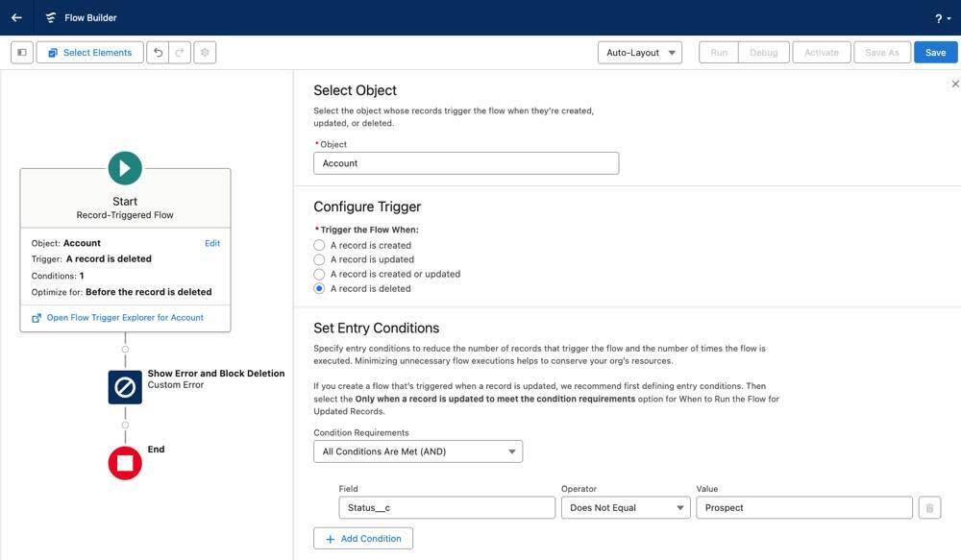Click the Run button
This screenshot has height=560, width=961.
(x=719, y=53)
